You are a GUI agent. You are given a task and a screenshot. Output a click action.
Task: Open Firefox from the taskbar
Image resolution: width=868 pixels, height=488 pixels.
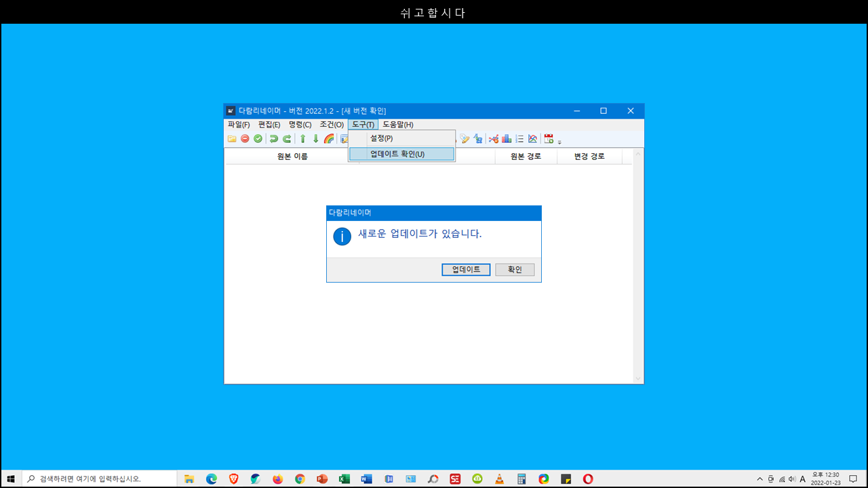point(277,479)
